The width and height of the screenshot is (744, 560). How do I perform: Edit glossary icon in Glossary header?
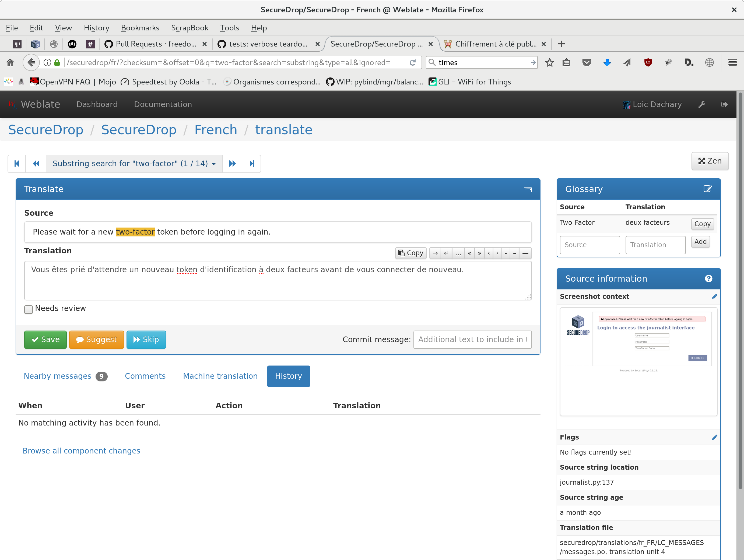click(708, 189)
